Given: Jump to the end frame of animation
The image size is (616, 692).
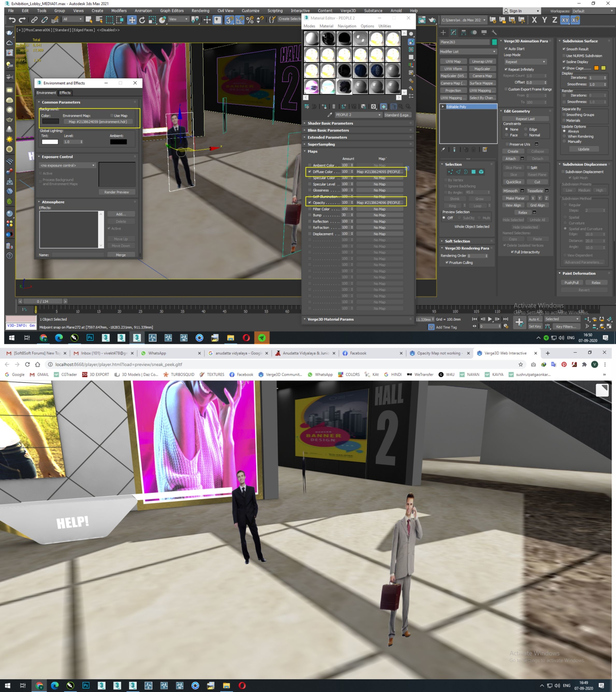Looking at the screenshot, I should [505, 319].
